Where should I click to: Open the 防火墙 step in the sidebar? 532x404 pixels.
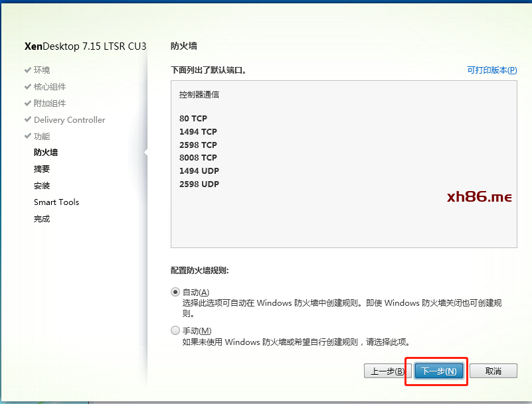(x=46, y=153)
